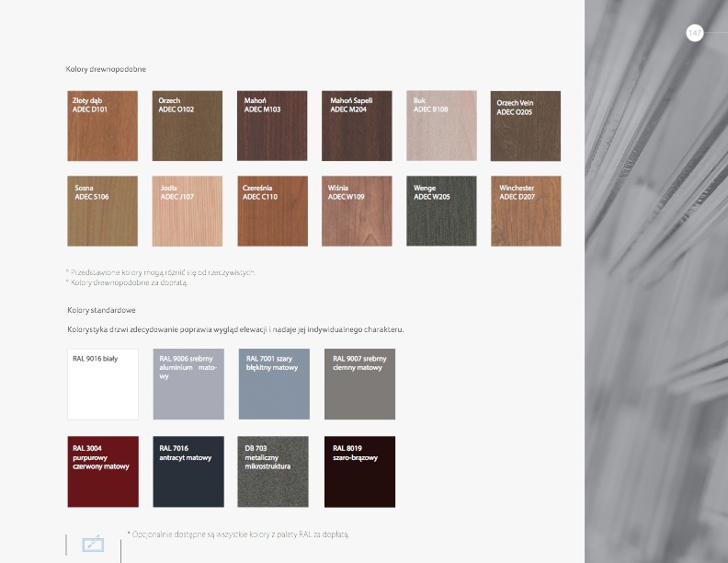Pick the RAL 7016 antracyt matowy swatch
Viewport: 728px width, 563px height.
188,472
